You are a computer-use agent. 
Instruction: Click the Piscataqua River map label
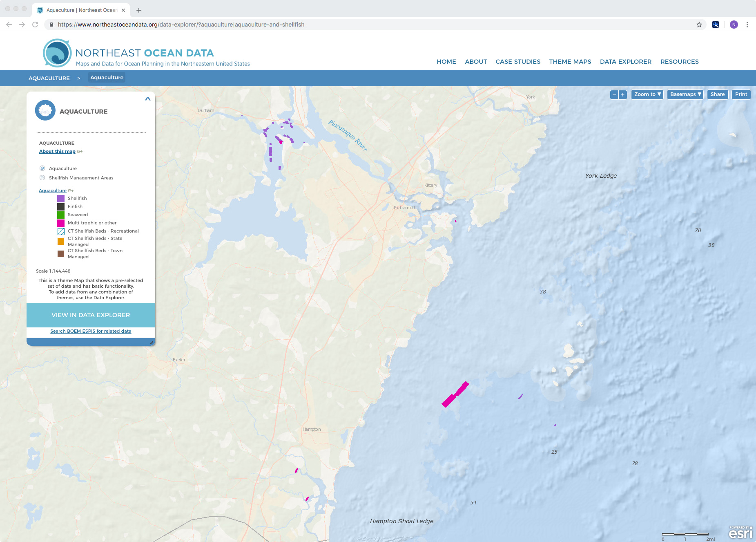click(x=348, y=135)
